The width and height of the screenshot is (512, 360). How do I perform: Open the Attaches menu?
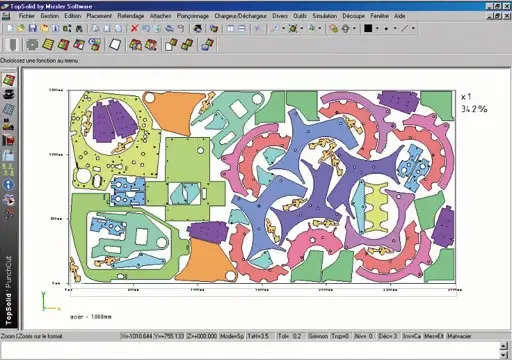pyautogui.click(x=160, y=16)
